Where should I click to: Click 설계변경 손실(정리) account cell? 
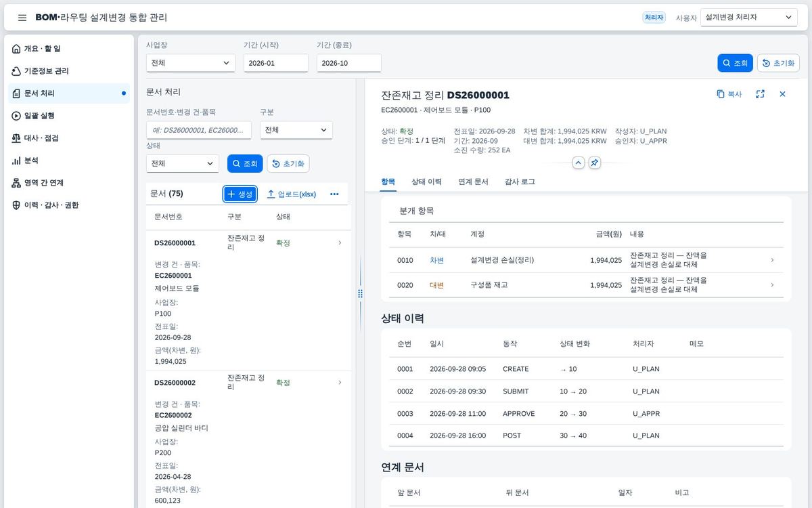click(x=502, y=260)
